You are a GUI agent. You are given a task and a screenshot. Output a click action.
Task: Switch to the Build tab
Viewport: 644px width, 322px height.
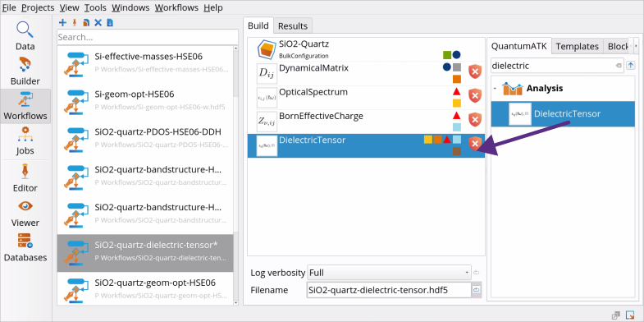click(x=258, y=25)
